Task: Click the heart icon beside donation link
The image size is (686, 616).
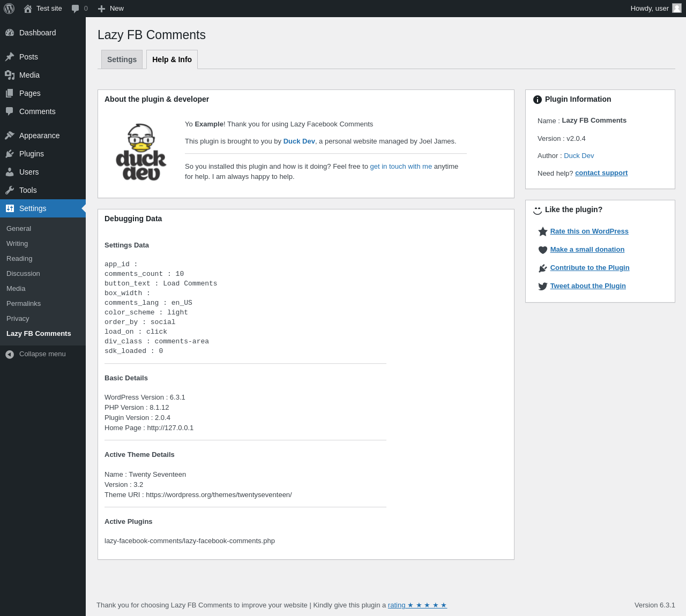Action: (543, 250)
